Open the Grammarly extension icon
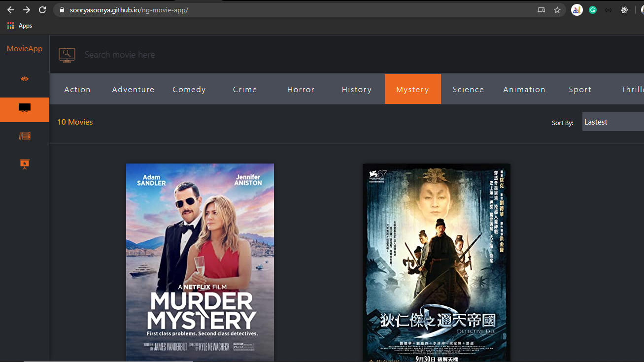 point(592,9)
